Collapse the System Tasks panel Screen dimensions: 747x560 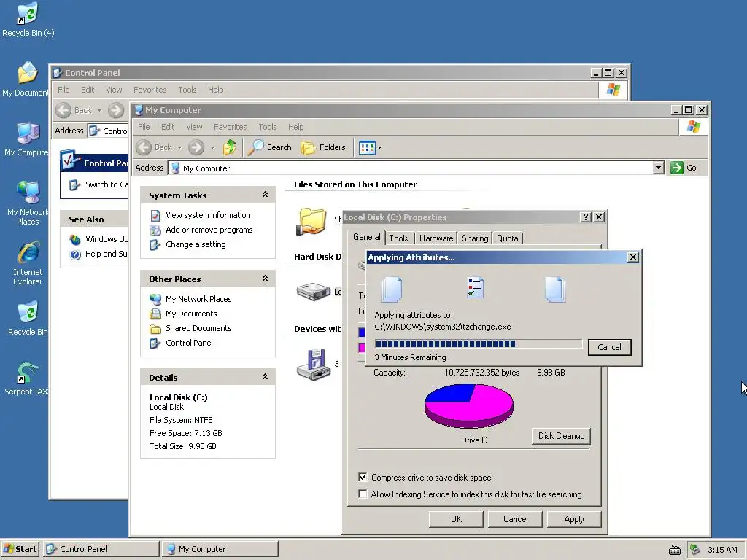click(x=265, y=195)
